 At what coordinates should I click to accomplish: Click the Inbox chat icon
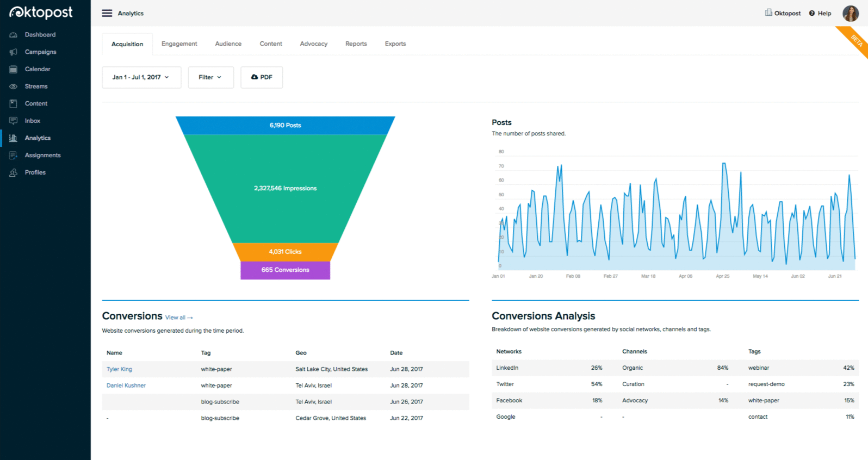[14, 121]
